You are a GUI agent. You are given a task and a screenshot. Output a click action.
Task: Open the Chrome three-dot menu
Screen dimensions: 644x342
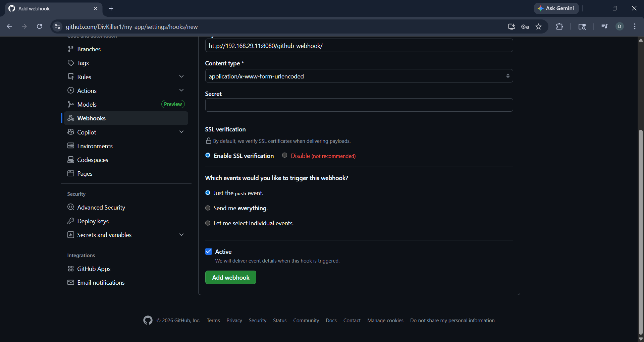point(635,26)
